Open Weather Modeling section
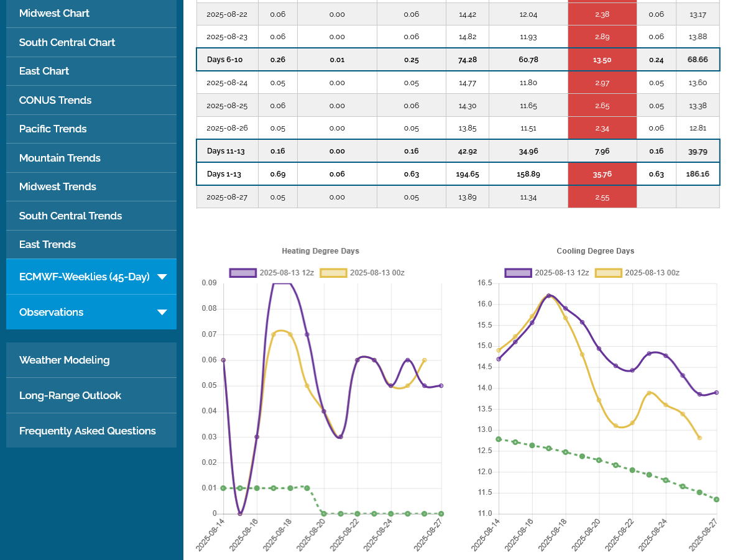Image resolution: width=733 pixels, height=560 pixels. 64,360
